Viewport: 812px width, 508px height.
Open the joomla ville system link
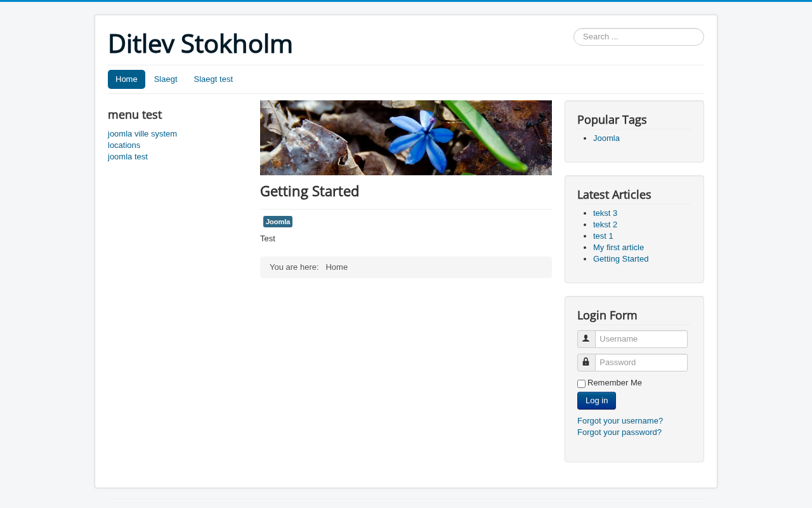pyautogui.click(x=142, y=134)
